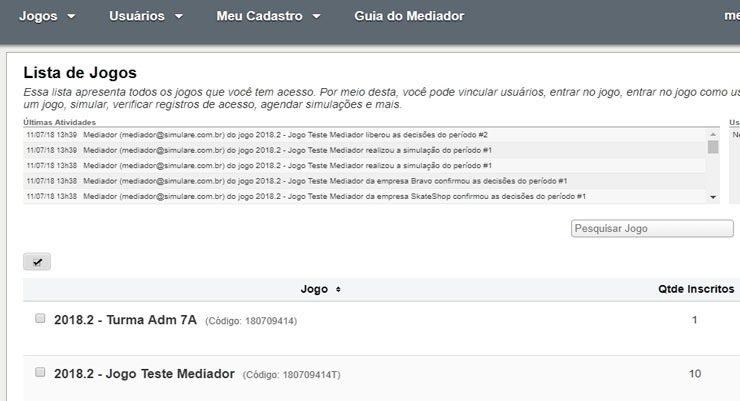Open Guia do Mediador in navigation bar

coord(408,17)
